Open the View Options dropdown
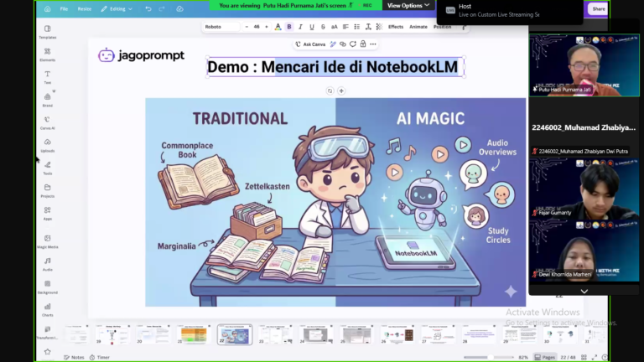This screenshot has width=644, height=362. click(408, 5)
